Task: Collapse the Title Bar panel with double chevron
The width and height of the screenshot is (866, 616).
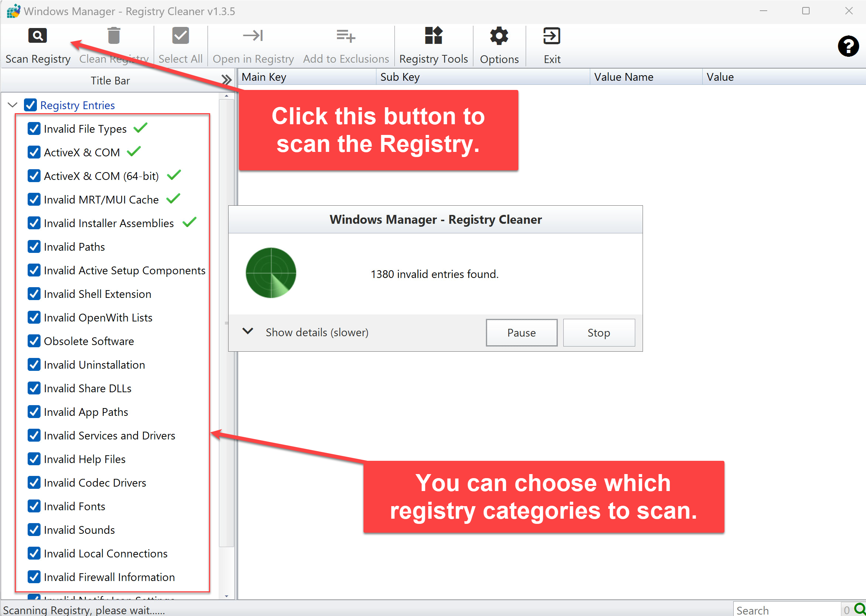Action: coord(226,80)
